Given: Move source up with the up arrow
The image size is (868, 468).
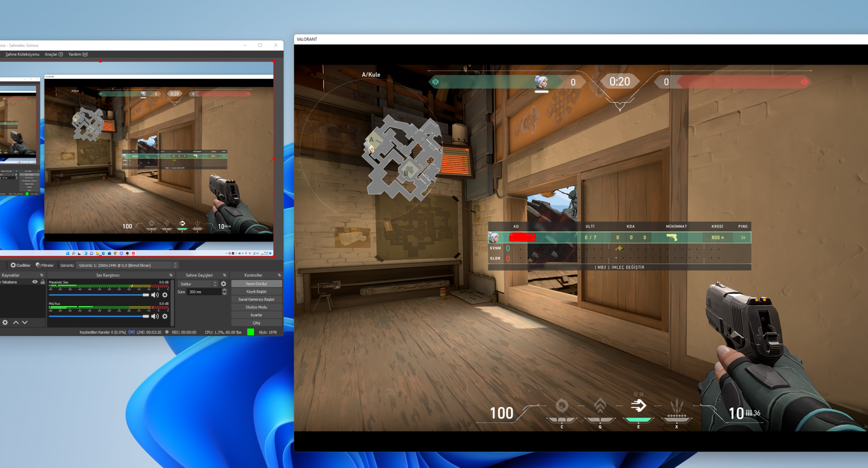Looking at the screenshot, I should click(x=16, y=322).
